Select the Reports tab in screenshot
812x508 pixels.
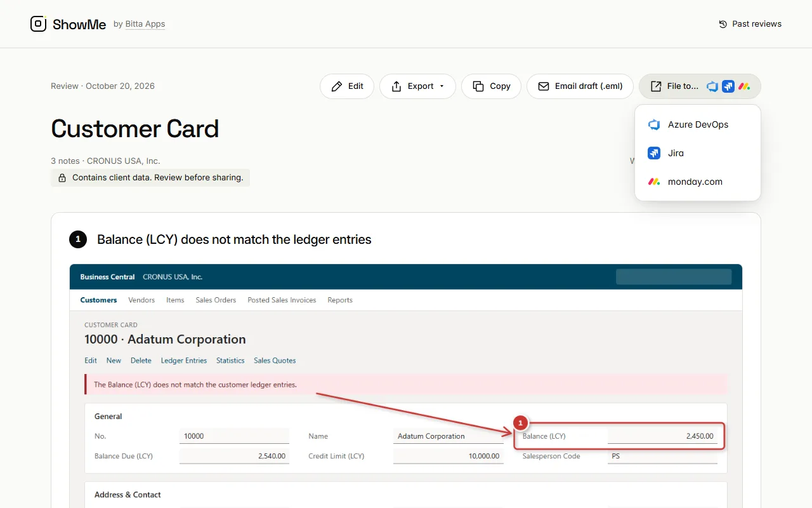click(340, 300)
